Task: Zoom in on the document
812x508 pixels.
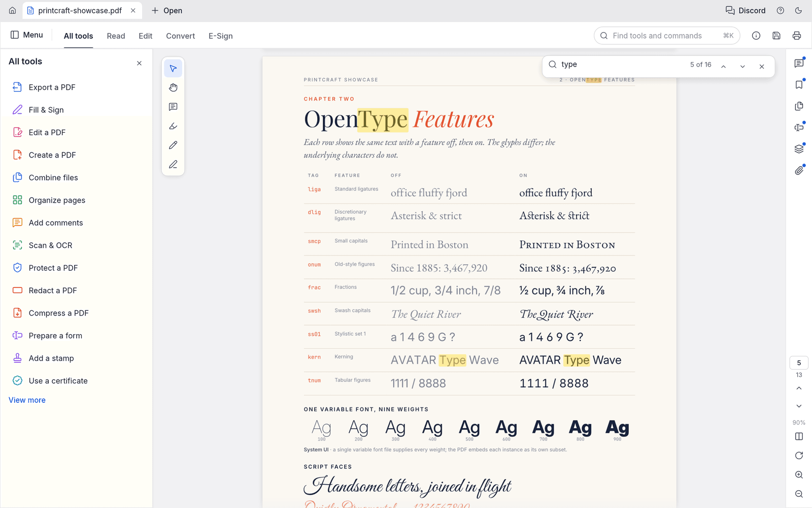Action: pyautogui.click(x=799, y=475)
